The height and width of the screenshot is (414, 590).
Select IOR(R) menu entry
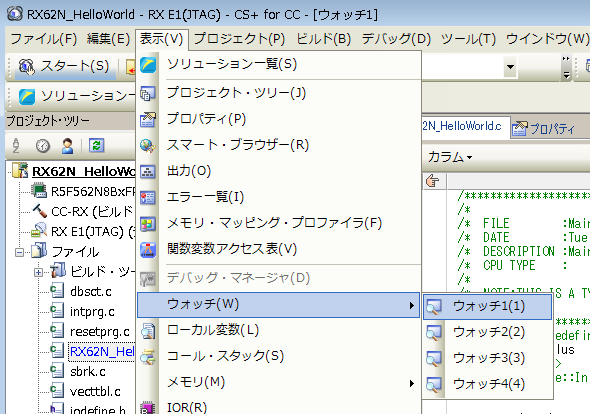278,407
